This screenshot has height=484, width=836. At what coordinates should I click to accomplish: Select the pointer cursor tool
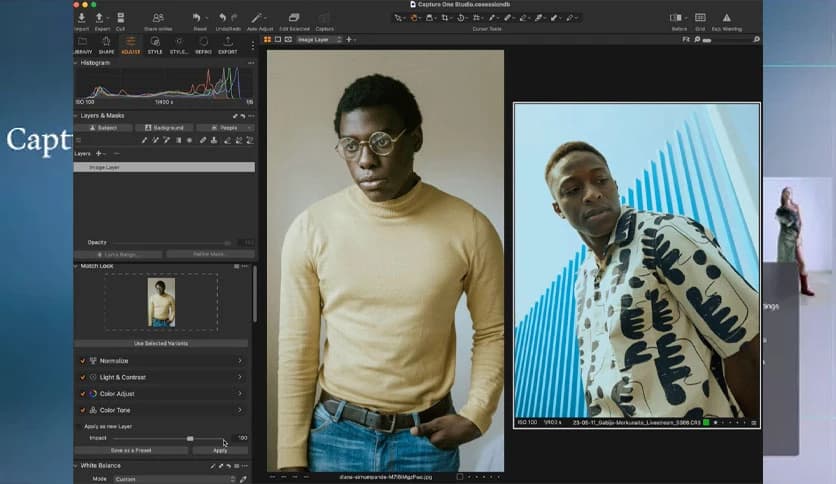coord(397,18)
